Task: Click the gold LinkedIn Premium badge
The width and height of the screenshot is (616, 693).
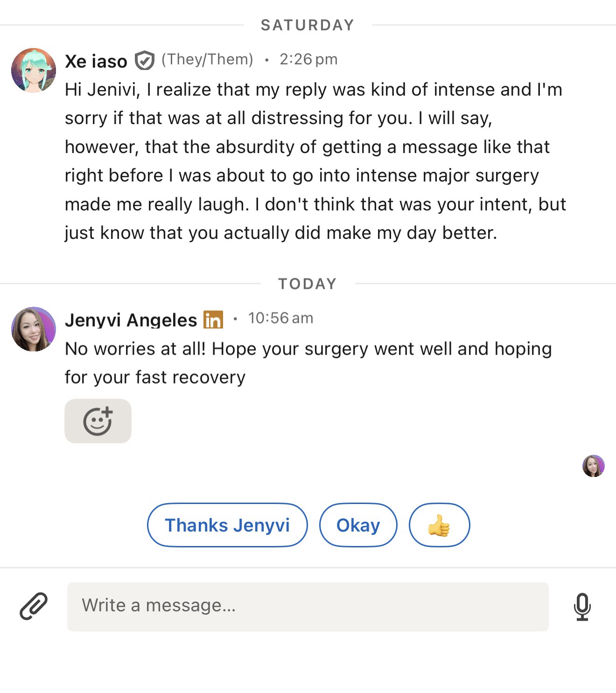Action: [x=213, y=320]
